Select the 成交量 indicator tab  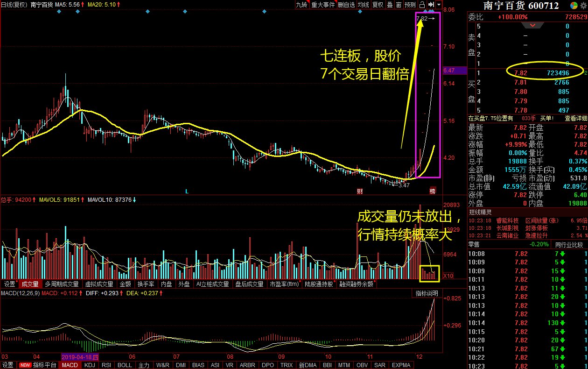click(x=30, y=284)
